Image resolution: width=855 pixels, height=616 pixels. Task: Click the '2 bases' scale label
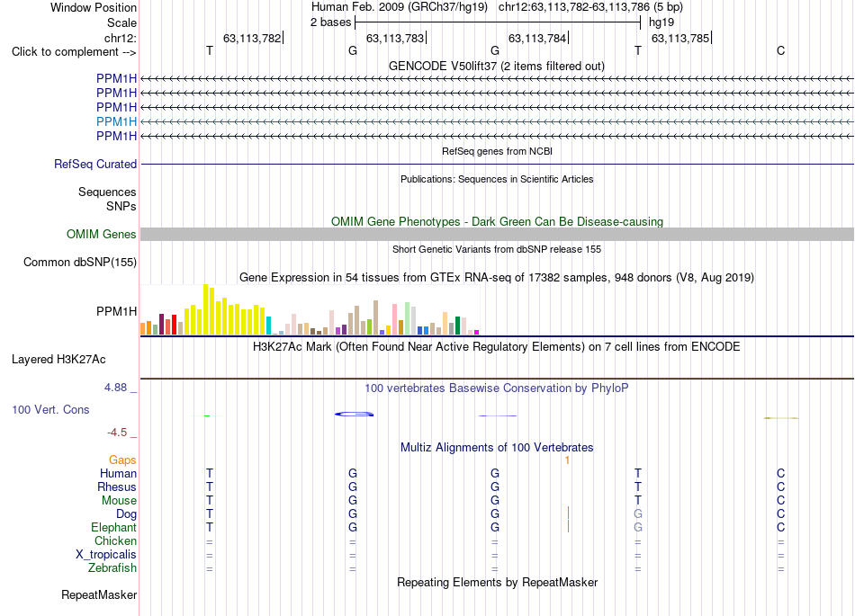330,22
